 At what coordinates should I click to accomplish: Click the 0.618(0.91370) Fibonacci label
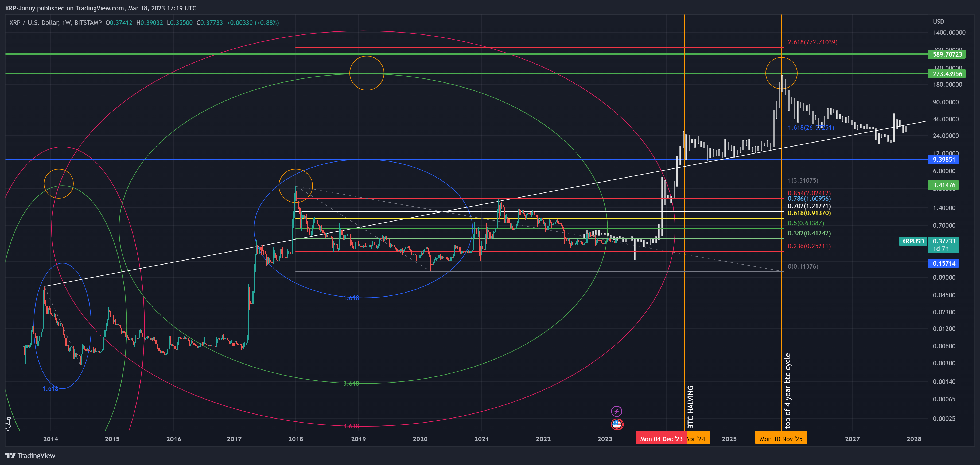809,213
